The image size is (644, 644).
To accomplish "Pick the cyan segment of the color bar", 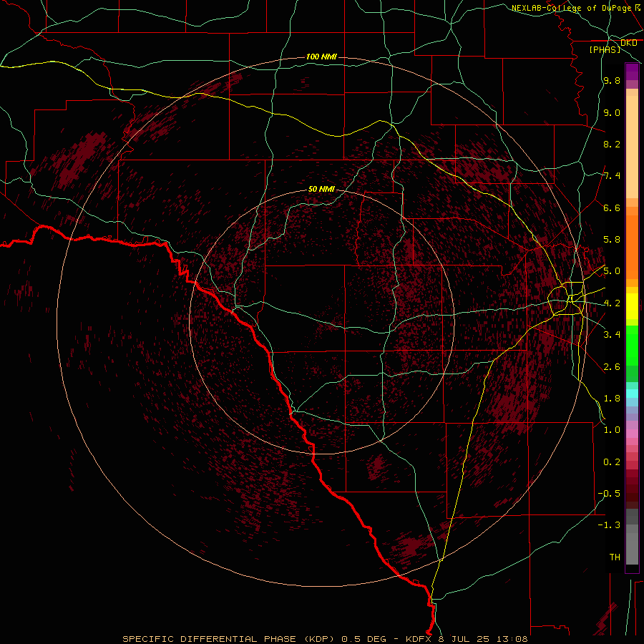I will 632,393.
